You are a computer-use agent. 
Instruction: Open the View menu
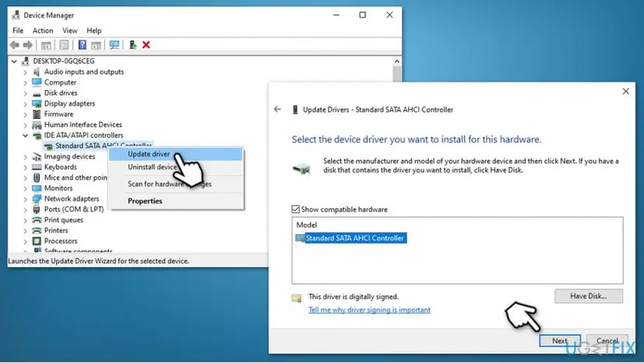[x=70, y=30]
